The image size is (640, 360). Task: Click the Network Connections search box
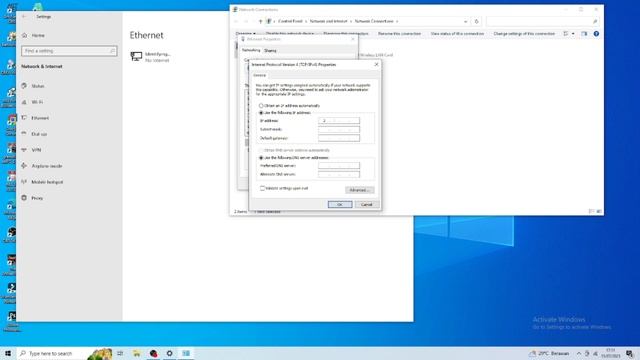click(x=542, y=21)
